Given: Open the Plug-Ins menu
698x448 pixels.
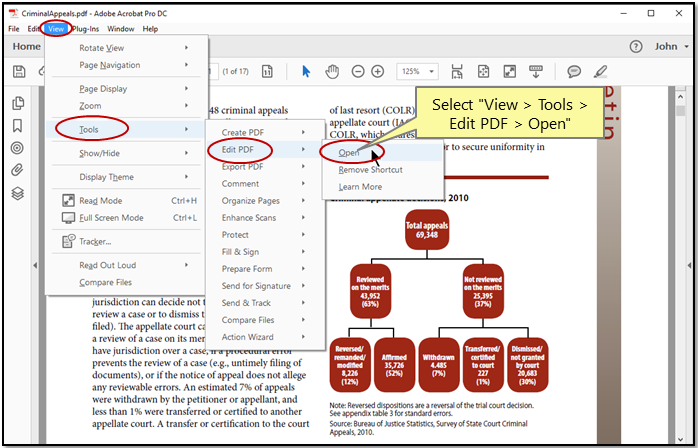Looking at the screenshot, I should tap(85, 29).
